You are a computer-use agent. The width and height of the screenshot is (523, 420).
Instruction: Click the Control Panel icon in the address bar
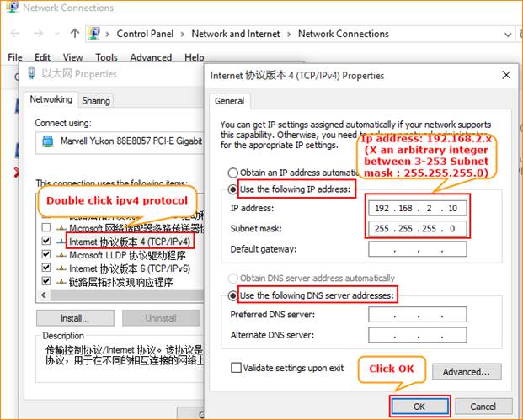click(94, 34)
